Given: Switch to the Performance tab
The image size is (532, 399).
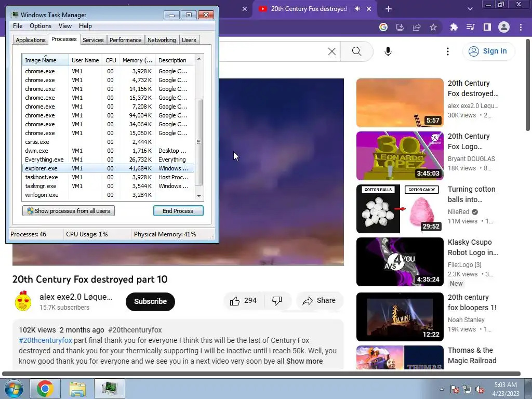Looking at the screenshot, I should tap(126, 40).
